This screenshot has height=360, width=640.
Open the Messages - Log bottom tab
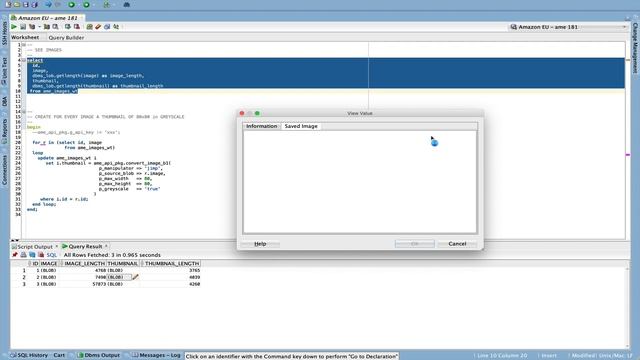click(157, 355)
